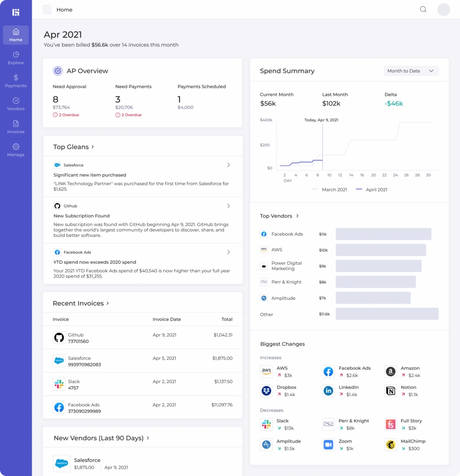Click the MailChimp logo under Decreases

390,445
